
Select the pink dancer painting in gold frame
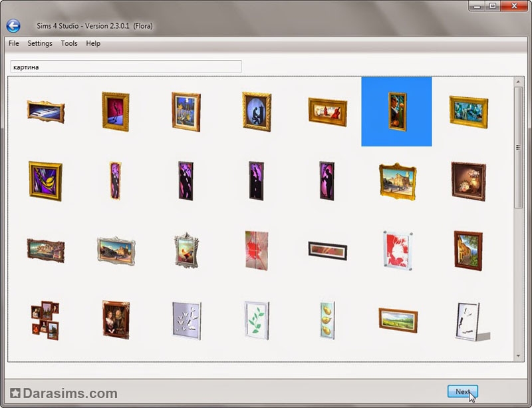(x=116, y=111)
